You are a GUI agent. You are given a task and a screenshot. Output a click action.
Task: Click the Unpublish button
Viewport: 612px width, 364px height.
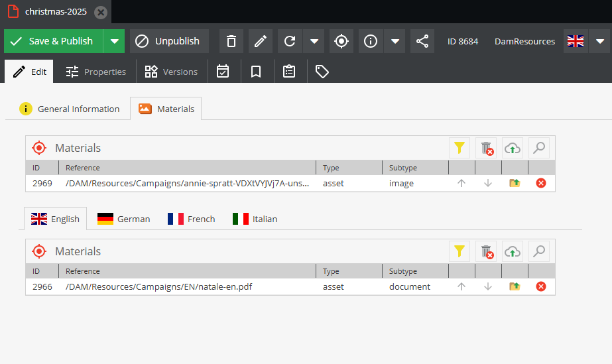[x=170, y=41]
